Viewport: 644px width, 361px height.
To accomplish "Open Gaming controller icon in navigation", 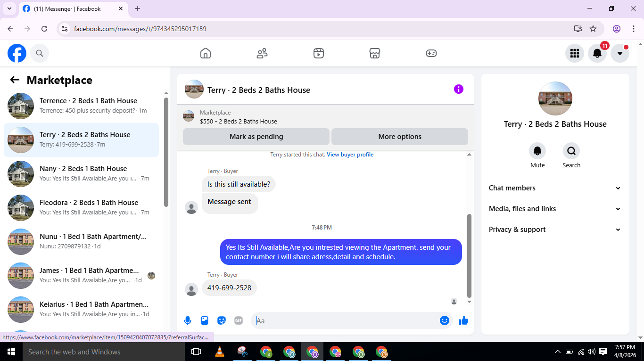I will (x=431, y=53).
